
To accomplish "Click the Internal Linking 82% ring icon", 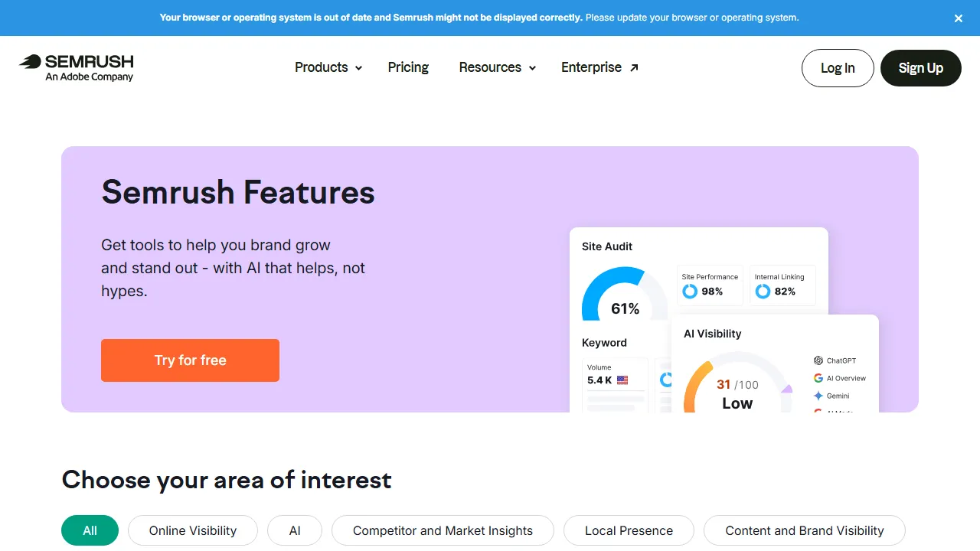I will click(763, 292).
